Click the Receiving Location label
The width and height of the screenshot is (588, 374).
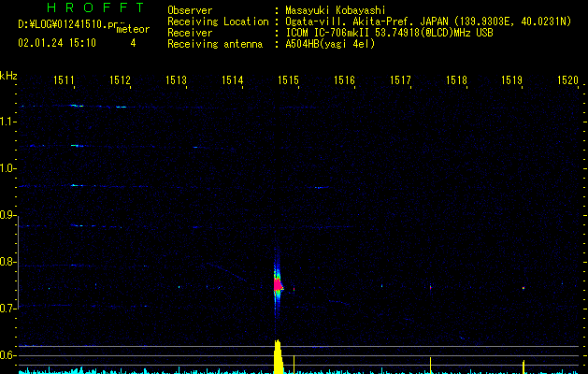pos(218,22)
